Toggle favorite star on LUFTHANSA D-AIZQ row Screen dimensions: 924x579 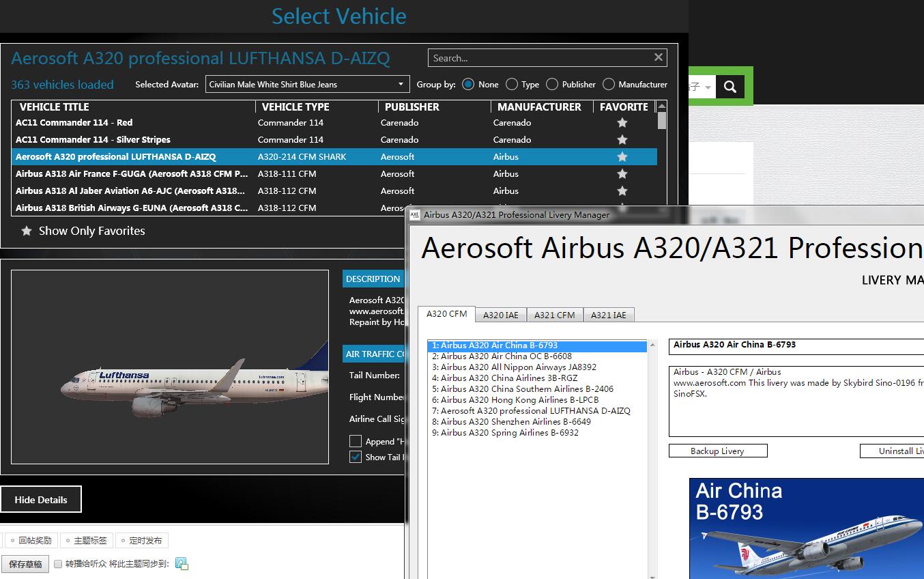click(622, 156)
